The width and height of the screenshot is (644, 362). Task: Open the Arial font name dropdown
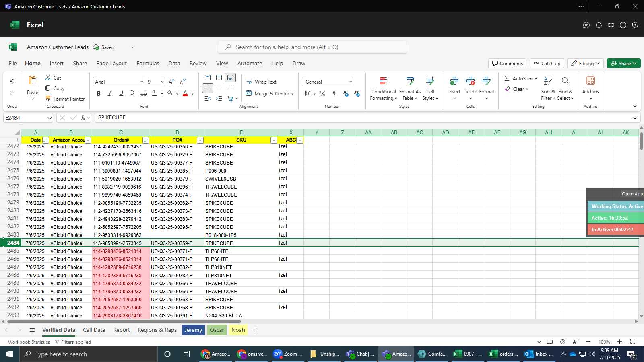(x=142, y=82)
